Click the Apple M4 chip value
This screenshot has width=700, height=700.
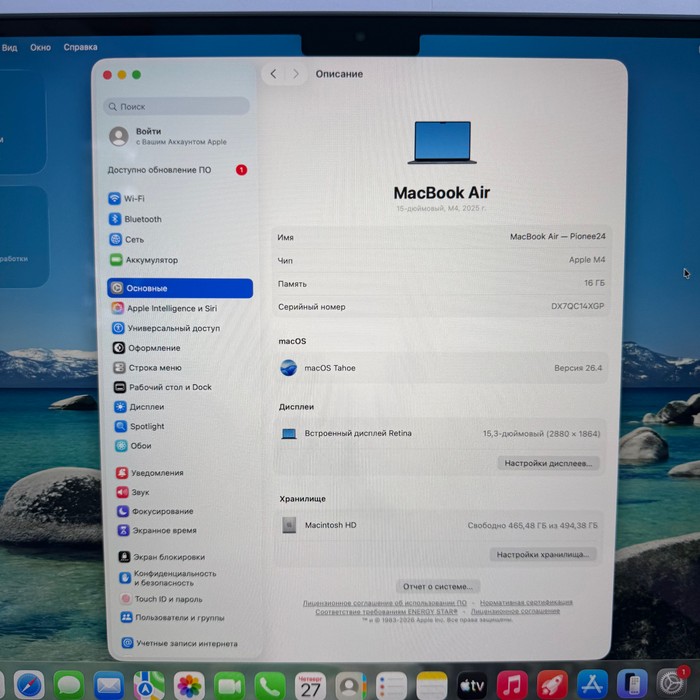587,259
